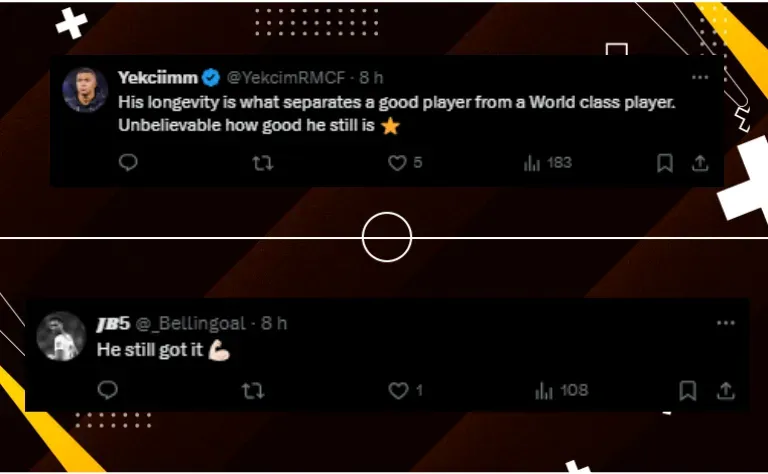Share the JB5 tweet
This screenshot has width=768, height=474.
click(x=726, y=391)
